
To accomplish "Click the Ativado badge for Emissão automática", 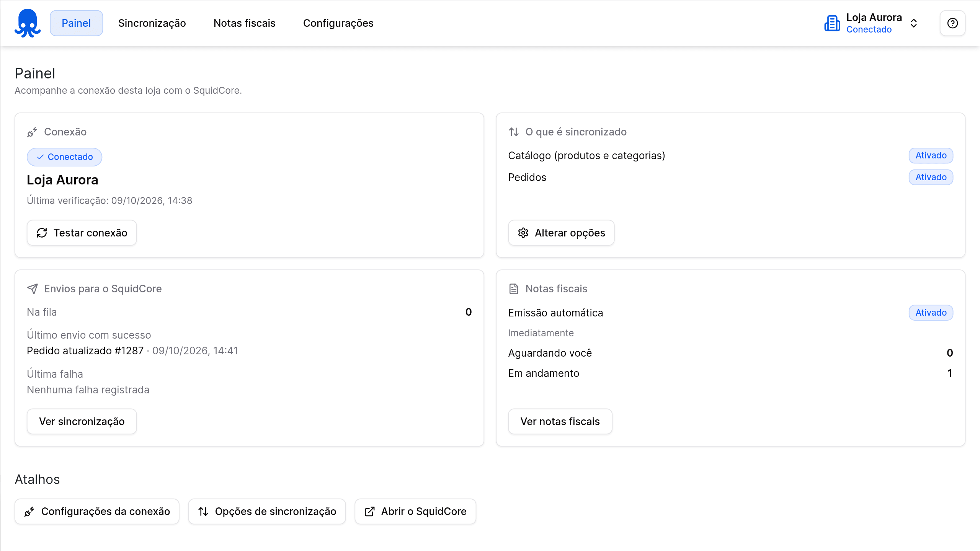I will (x=931, y=313).
